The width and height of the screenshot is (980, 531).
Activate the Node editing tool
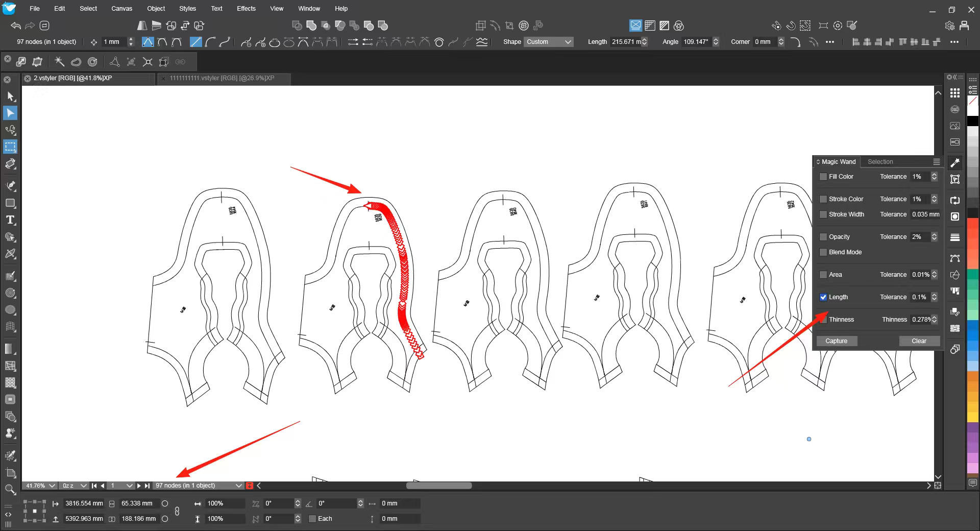pyautogui.click(x=10, y=113)
